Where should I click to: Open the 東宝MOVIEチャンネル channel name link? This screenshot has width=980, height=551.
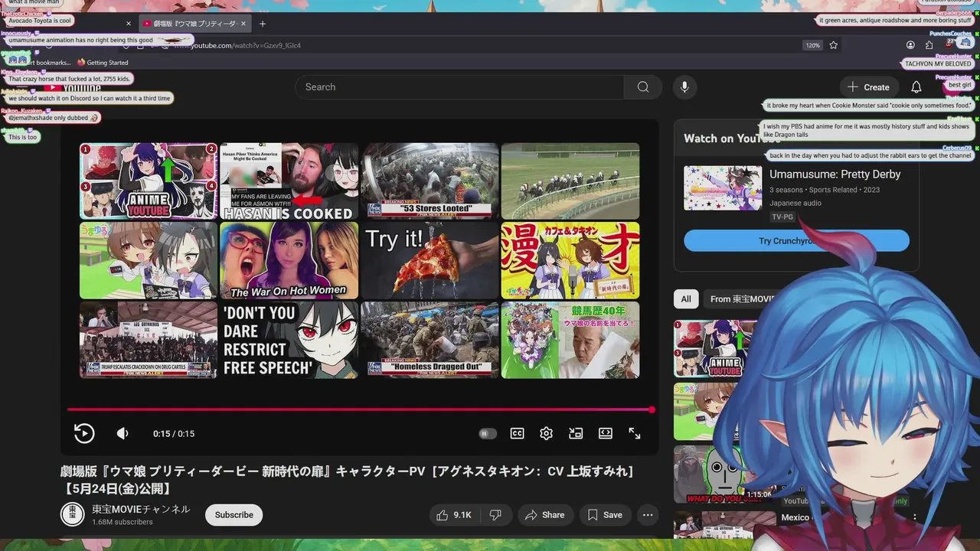click(x=141, y=509)
